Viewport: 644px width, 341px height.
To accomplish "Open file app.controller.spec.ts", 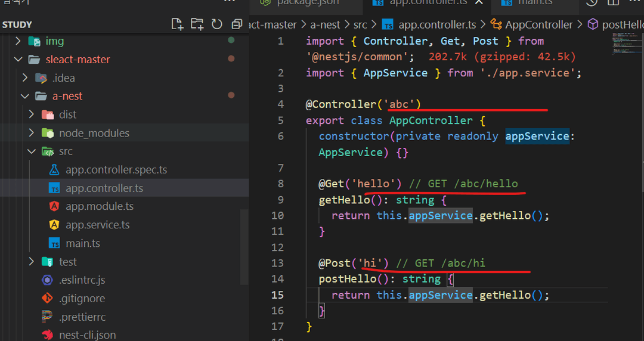I will coord(116,170).
